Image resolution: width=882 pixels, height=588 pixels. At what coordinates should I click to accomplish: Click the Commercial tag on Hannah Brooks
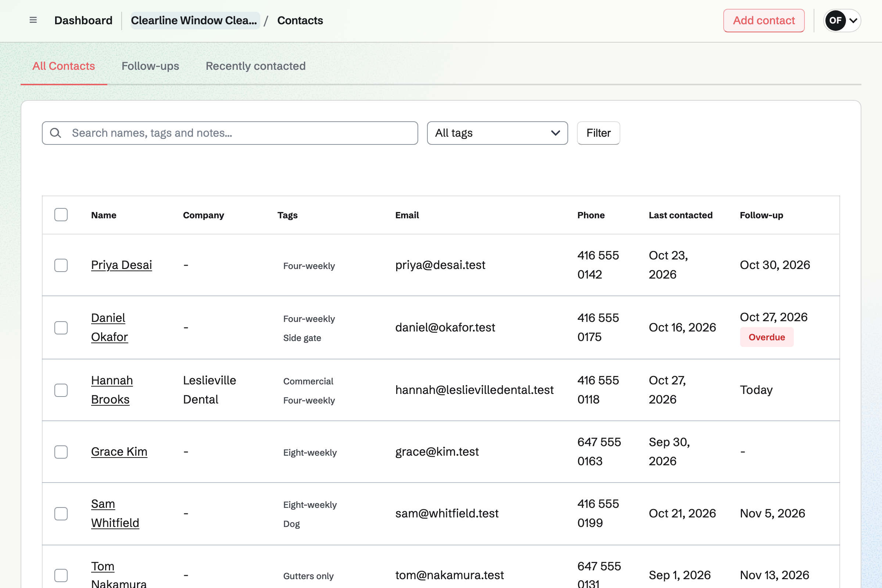pos(308,381)
